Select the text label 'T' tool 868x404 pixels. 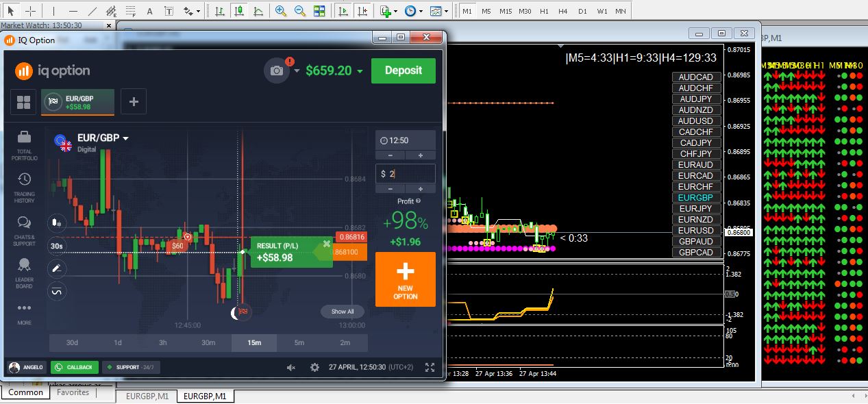[169, 11]
